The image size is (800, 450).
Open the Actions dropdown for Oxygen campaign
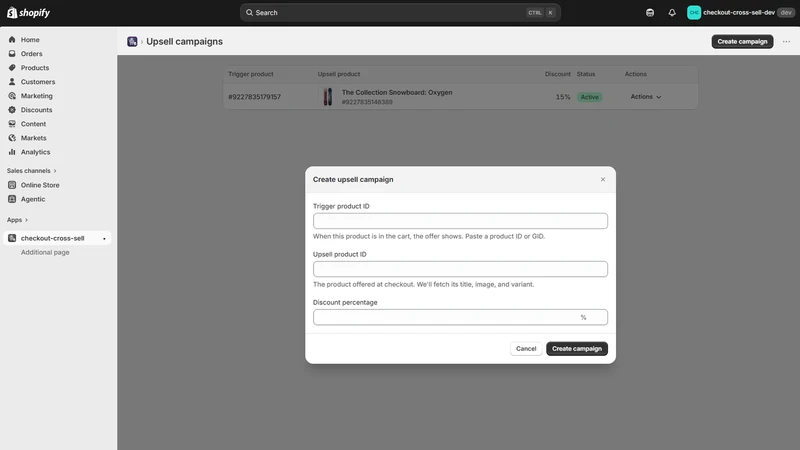(645, 96)
